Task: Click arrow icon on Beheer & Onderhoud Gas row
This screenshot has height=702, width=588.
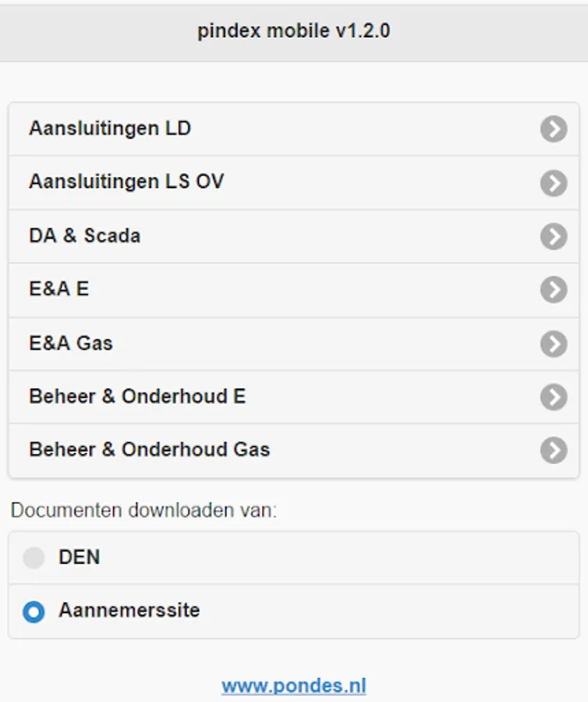Action: coord(554,450)
